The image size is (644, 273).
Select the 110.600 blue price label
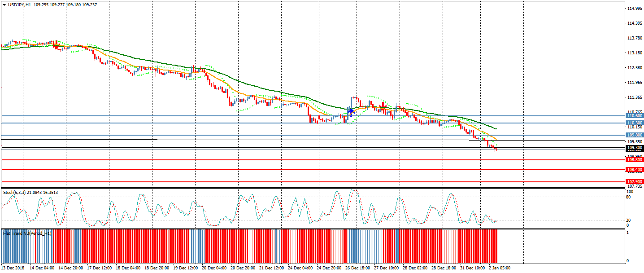pos(635,116)
